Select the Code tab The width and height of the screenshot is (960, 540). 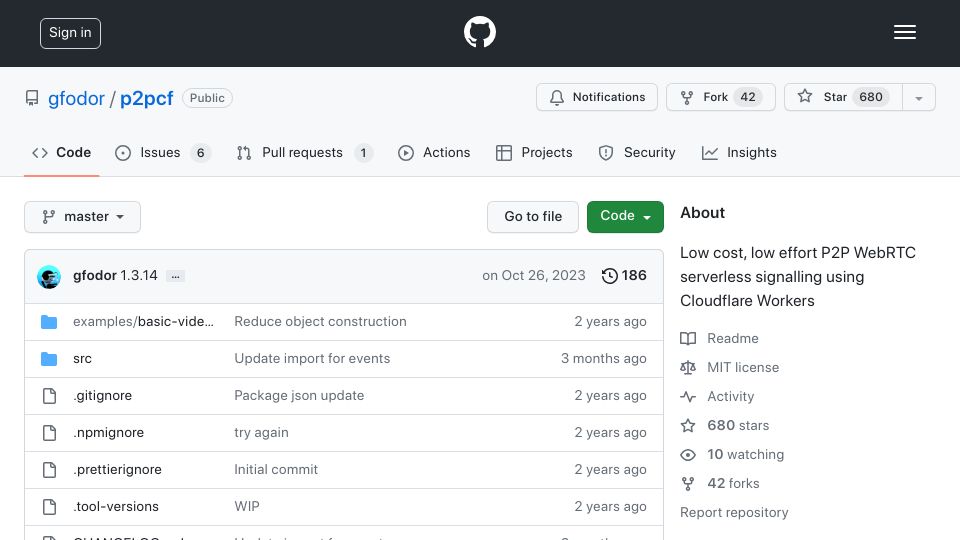[62, 152]
